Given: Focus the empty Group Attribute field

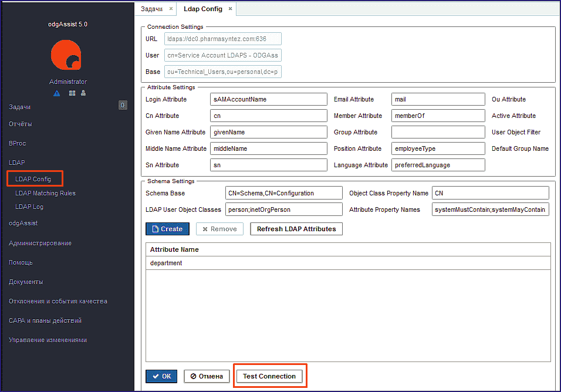Looking at the screenshot, I should coord(438,133).
